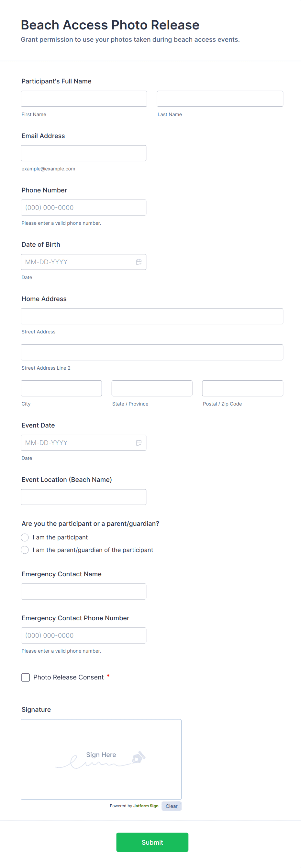
Task: Click the Phone Number input field
Action: click(x=83, y=208)
